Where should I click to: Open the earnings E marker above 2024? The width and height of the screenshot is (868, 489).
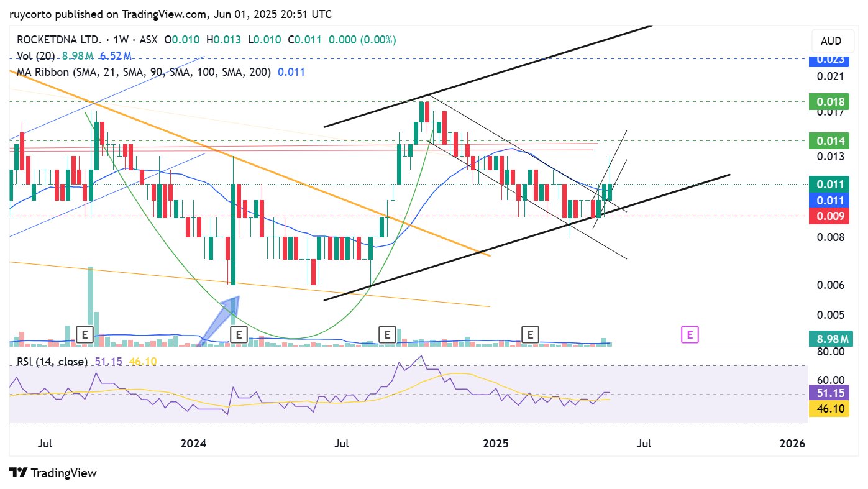pos(239,334)
